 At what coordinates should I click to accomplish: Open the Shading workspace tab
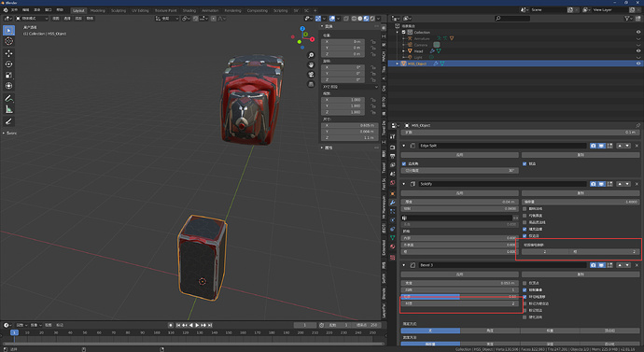pyautogui.click(x=189, y=10)
